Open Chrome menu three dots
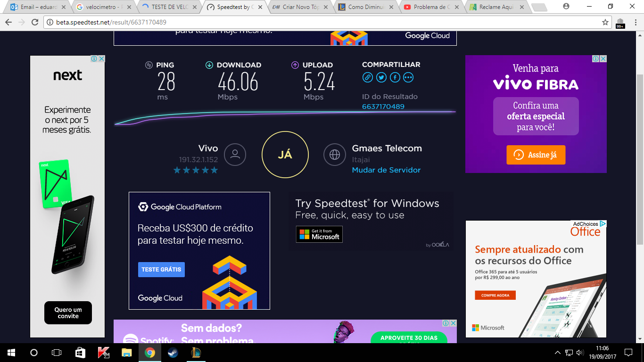The width and height of the screenshot is (644, 362). [636, 22]
